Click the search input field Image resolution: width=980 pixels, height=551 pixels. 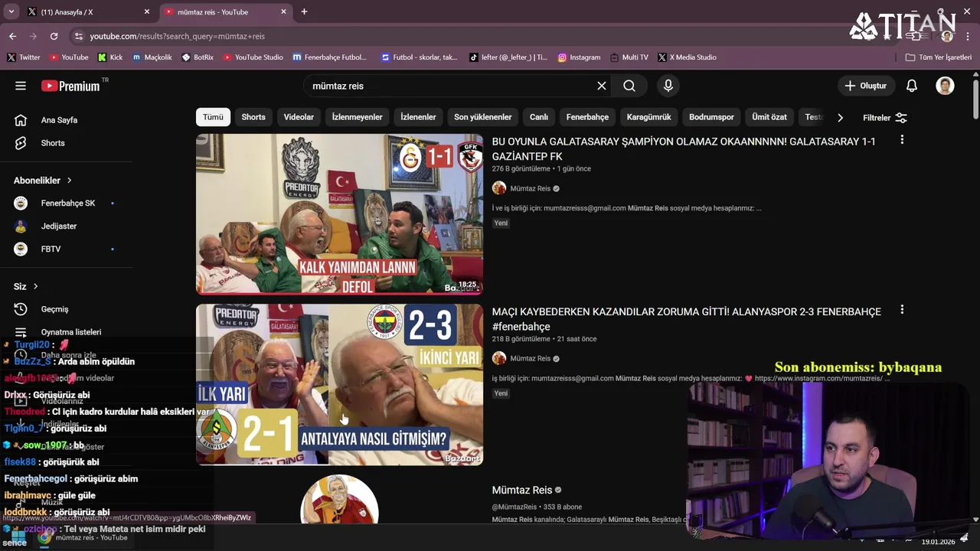pyautogui.click(x=452, y=86)
